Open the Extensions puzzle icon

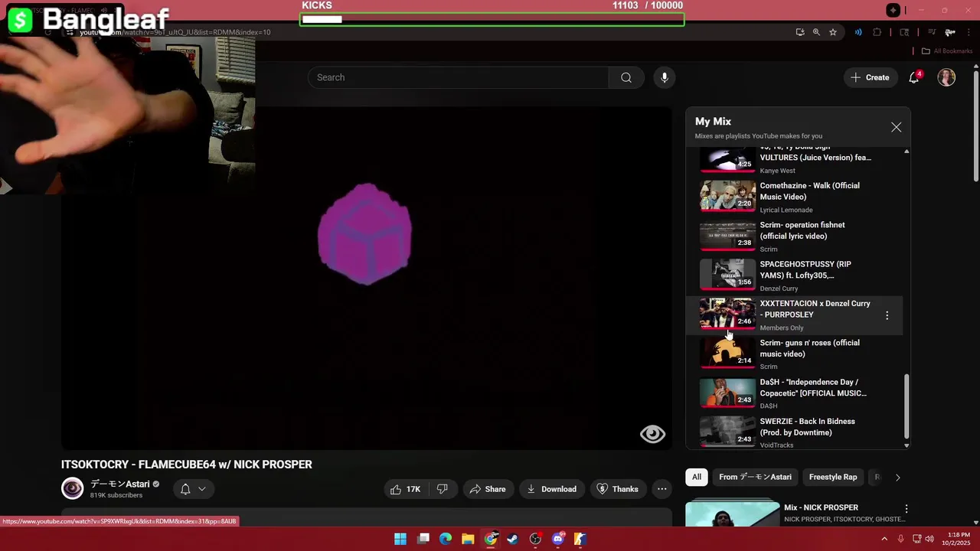[x=877, y=32]
